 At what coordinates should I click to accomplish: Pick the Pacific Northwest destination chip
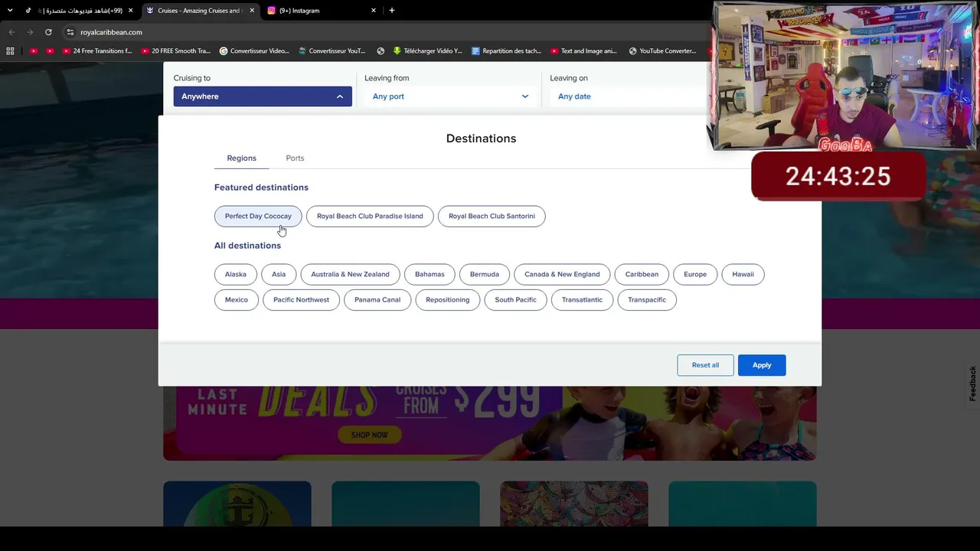[x=301, y=299]
